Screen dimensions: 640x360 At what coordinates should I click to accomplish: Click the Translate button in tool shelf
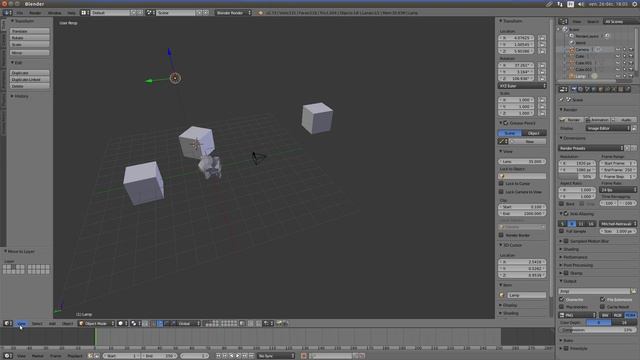30,31
